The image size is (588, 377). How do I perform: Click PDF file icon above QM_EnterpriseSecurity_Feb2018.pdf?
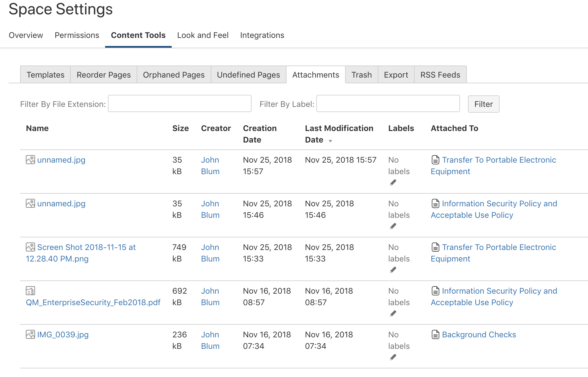30,291
